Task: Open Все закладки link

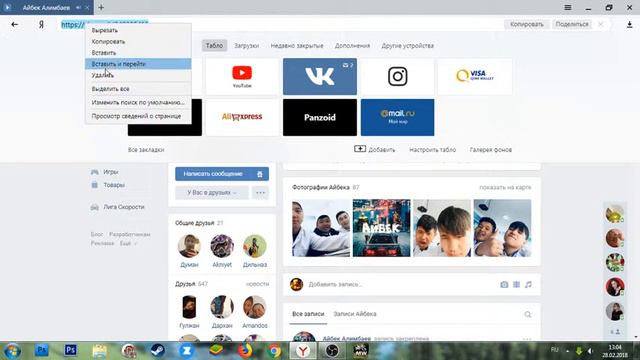Action: point(146,150)
